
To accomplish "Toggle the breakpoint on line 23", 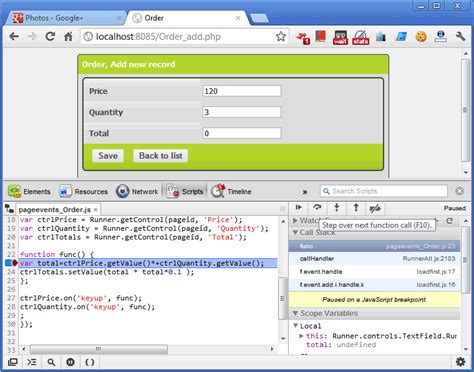I will point(11,263).
